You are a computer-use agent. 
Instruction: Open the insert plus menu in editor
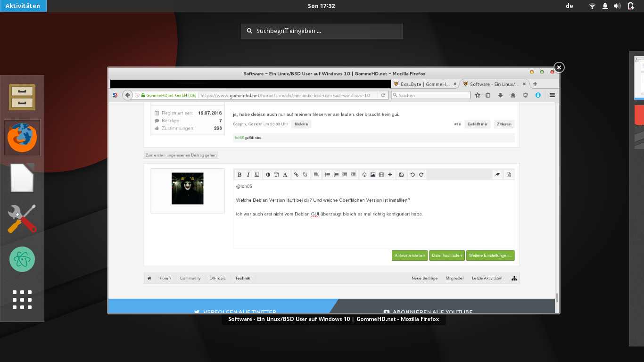point(390,175)
